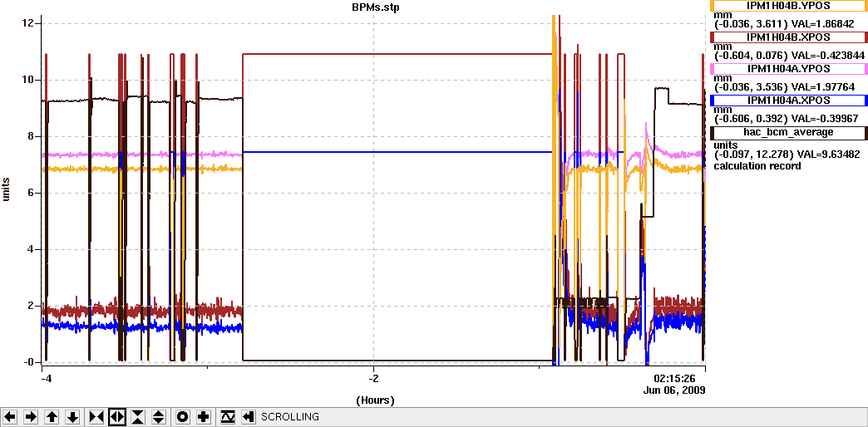Select the IPM1H04A.YPOS curve legend
Viewport: 868px width, 427px height.
[788, 69]
